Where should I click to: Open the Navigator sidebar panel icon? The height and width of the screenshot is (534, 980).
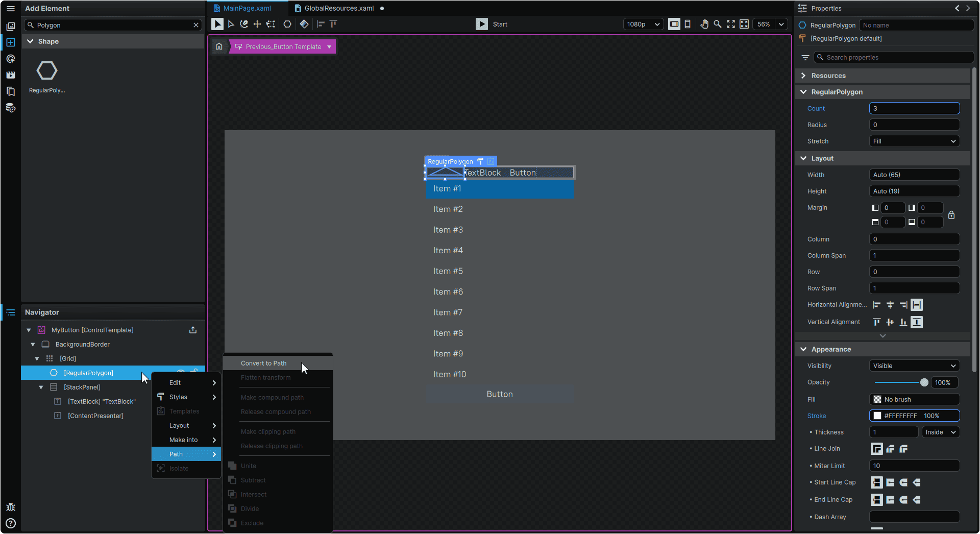11,312
